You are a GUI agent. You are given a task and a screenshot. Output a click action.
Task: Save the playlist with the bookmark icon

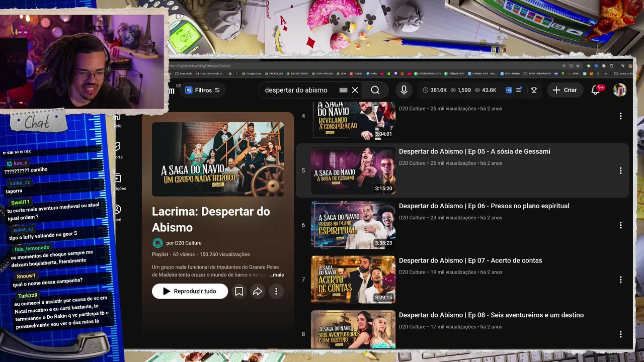click(x=239, y=291)
